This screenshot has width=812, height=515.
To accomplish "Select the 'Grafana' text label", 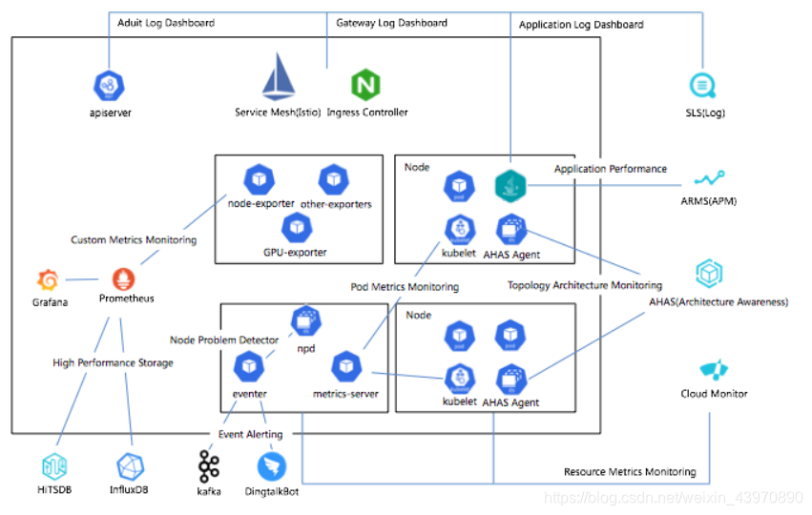I will (50, 302).
